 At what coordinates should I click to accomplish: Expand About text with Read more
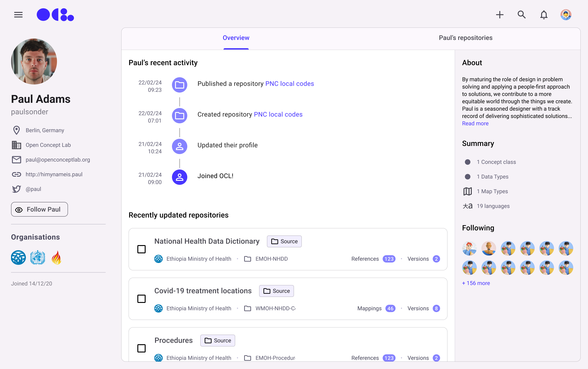475,123
